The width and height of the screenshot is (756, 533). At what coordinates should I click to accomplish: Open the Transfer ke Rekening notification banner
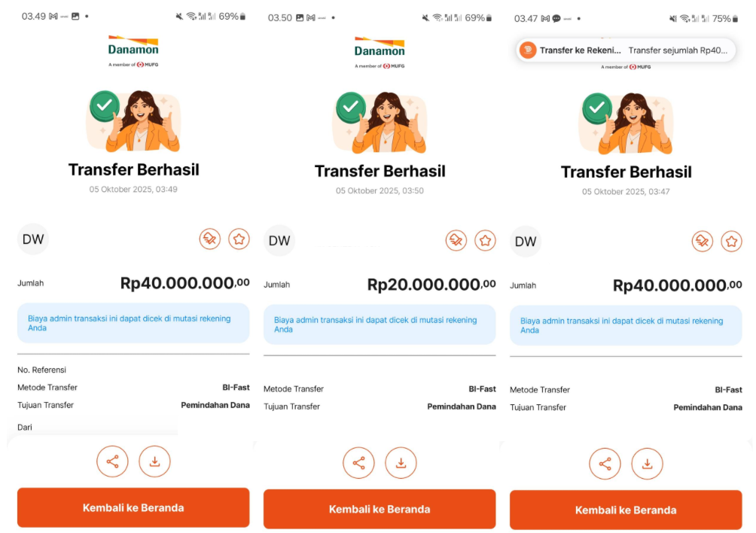626,50
